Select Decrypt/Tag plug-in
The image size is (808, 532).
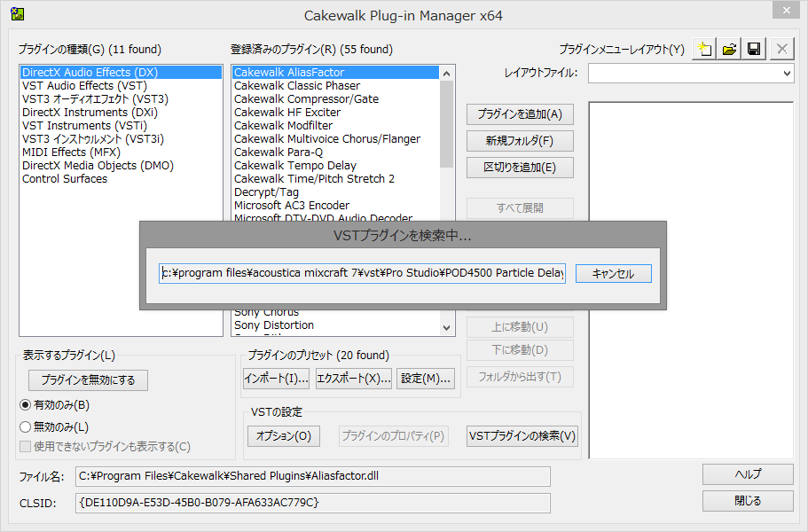coord(336,192)
